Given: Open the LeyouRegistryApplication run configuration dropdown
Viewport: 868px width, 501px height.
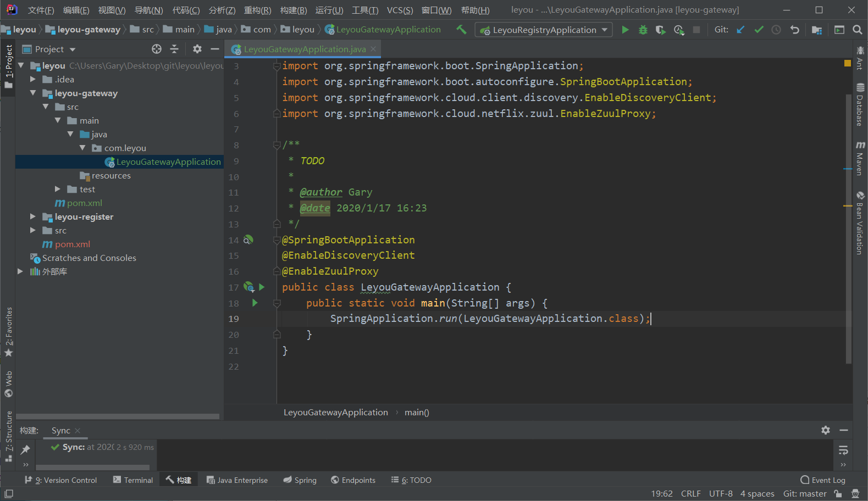Looking at the screenshot, I should point(544,30).
